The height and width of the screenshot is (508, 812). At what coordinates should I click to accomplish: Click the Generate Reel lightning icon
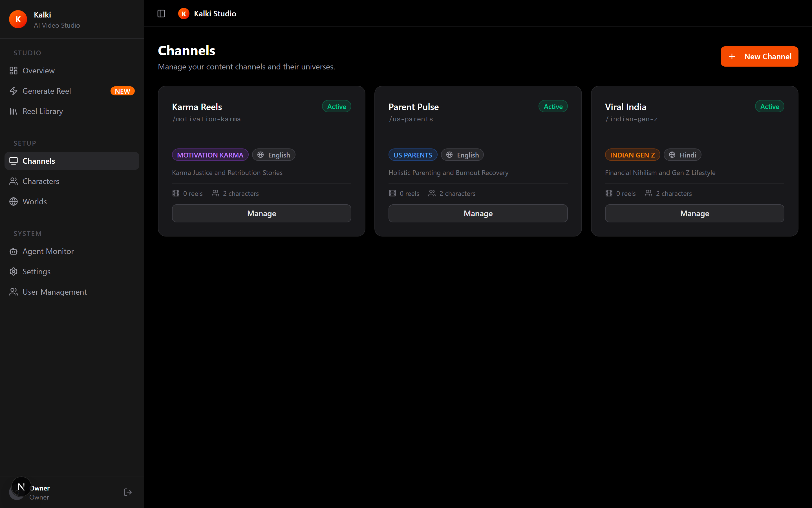[14, 91]
